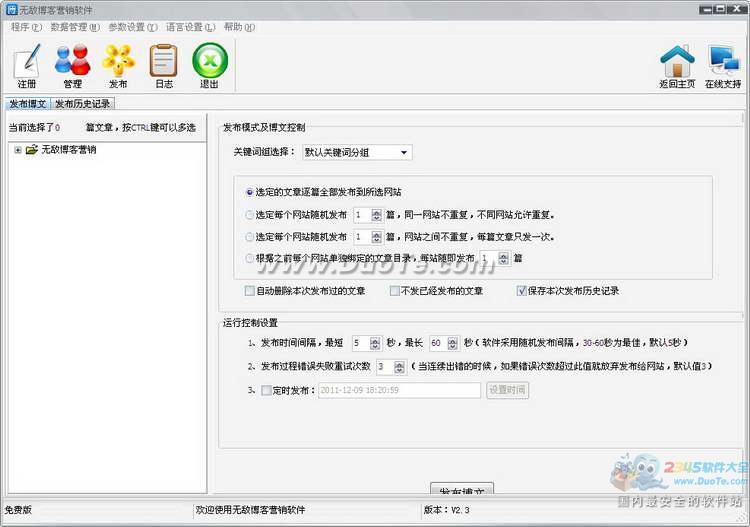Viewport: 750px width, 527px height.
Task: Select radio 根据之前每个网站单独绑定的文章目录
Action: click(249, 258)
